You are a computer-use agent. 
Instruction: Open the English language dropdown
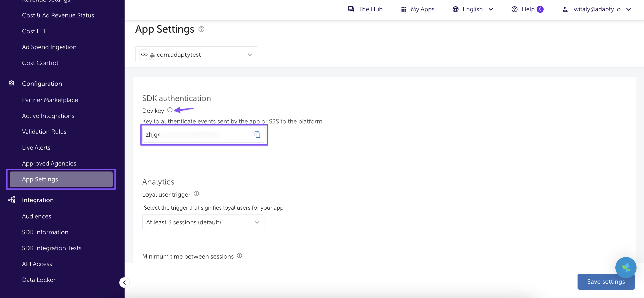473,9
